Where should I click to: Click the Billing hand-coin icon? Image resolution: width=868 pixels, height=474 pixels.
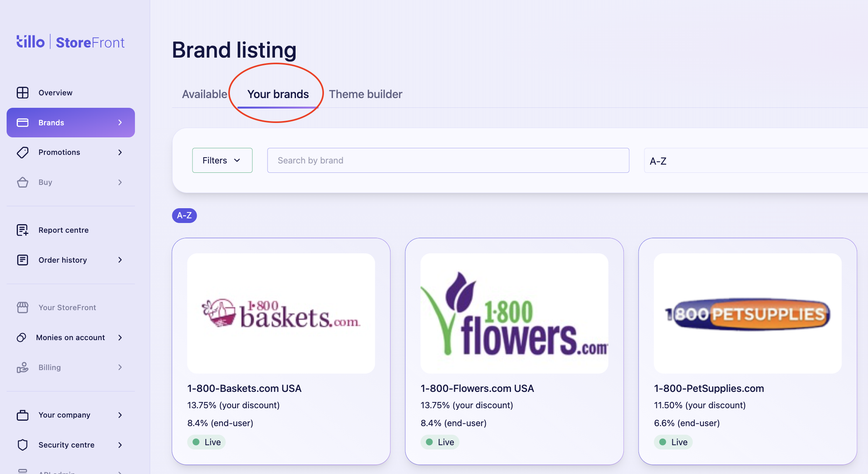(23, 367)
